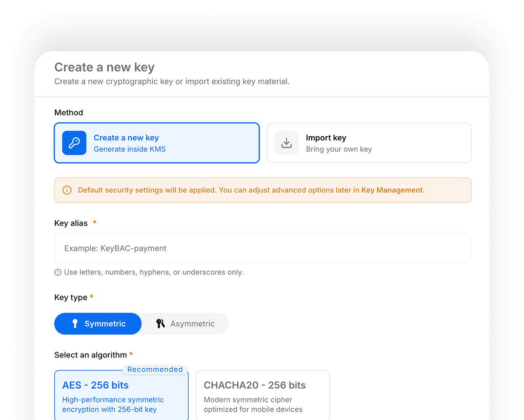Click the 'Bring your own key' subtitle

click(x=339, y=149)
